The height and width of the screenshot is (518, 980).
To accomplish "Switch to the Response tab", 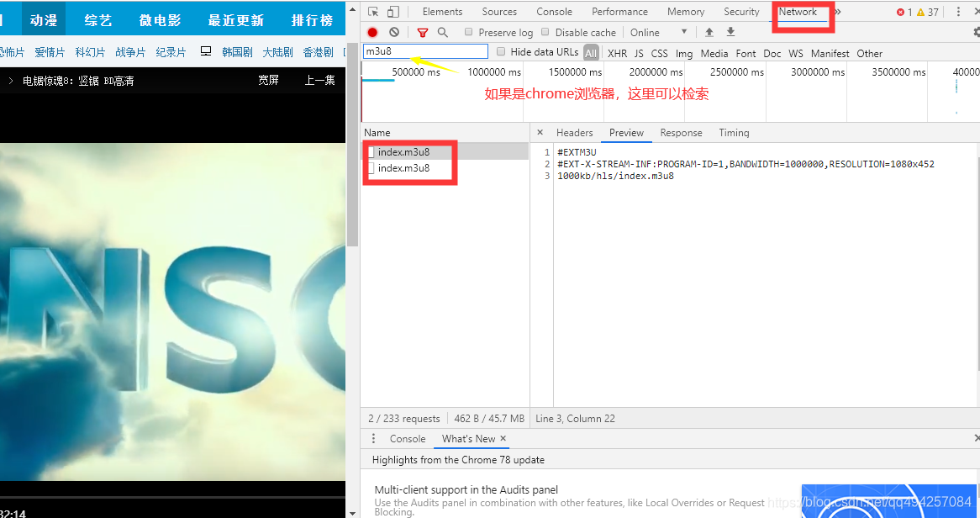I will tap(681, 133).
